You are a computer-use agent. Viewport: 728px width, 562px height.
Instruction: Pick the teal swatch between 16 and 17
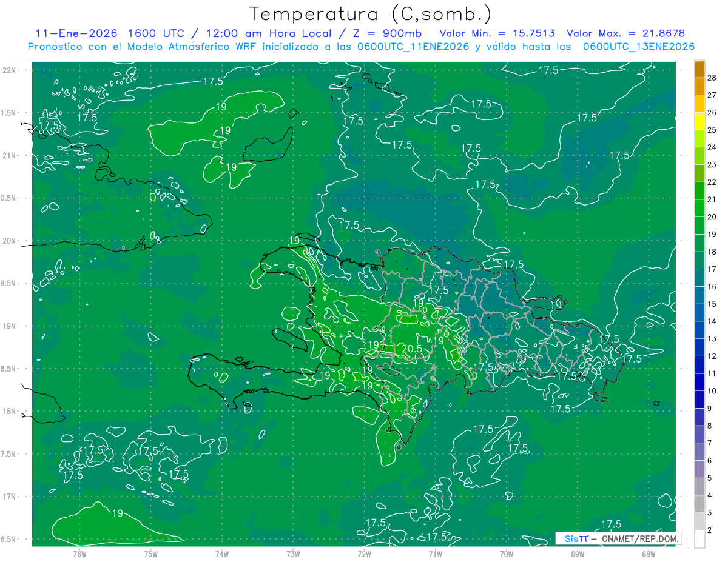point(700,278)
